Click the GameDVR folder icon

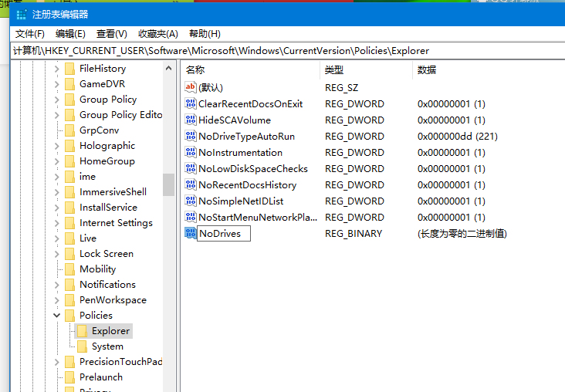tap(70, 84)
